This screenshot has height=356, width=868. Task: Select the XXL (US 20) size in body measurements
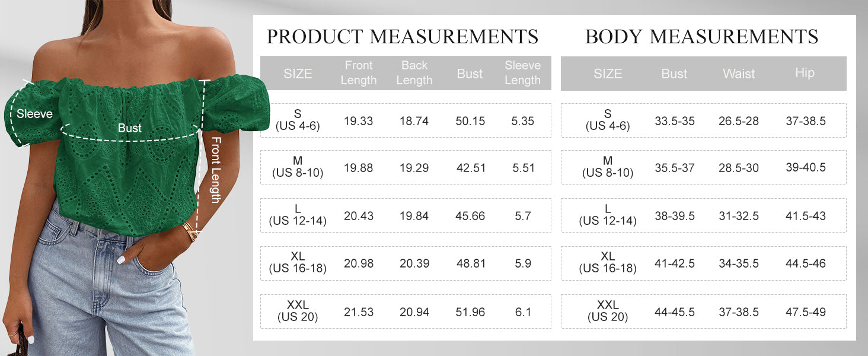pos(608,311)
